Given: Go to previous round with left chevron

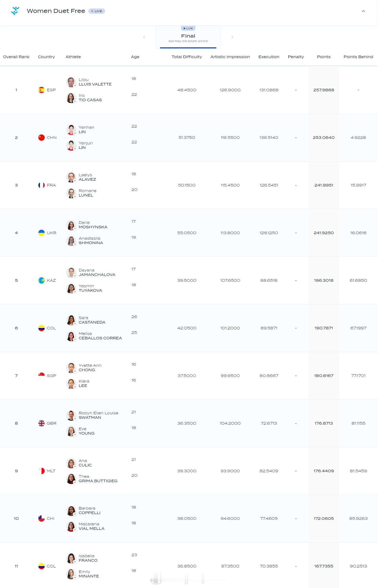Looking at the screenshot, I should point(144,37).
